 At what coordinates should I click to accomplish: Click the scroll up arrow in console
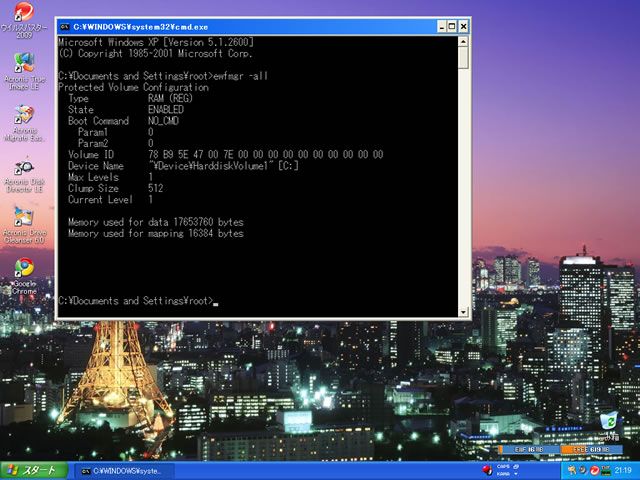click(463, 43)
